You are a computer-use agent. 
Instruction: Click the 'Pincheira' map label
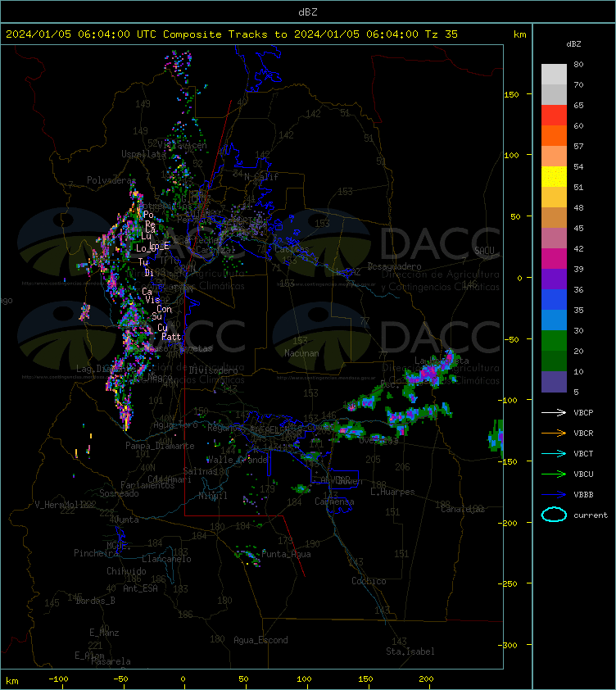pos(96,553)
